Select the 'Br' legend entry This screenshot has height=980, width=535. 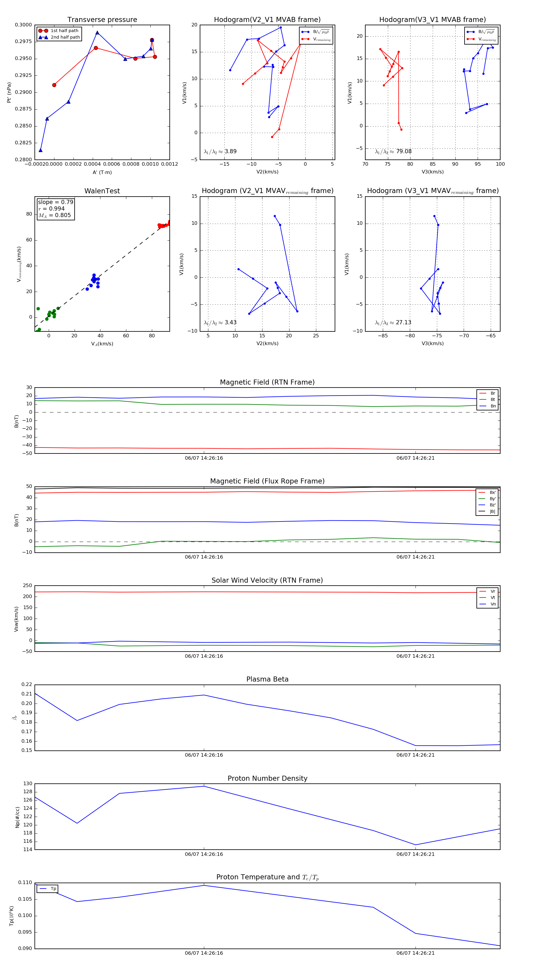click(x=487, y=393)
